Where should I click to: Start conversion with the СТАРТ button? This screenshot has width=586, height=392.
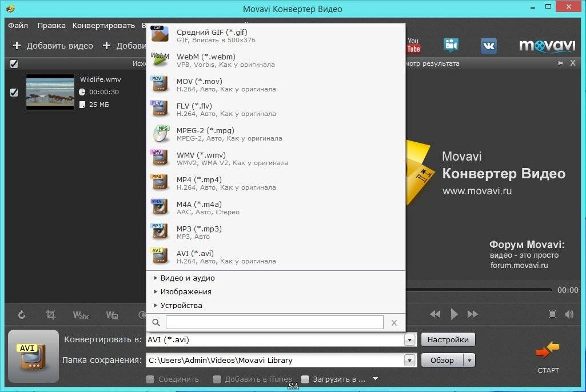(548, 357)
